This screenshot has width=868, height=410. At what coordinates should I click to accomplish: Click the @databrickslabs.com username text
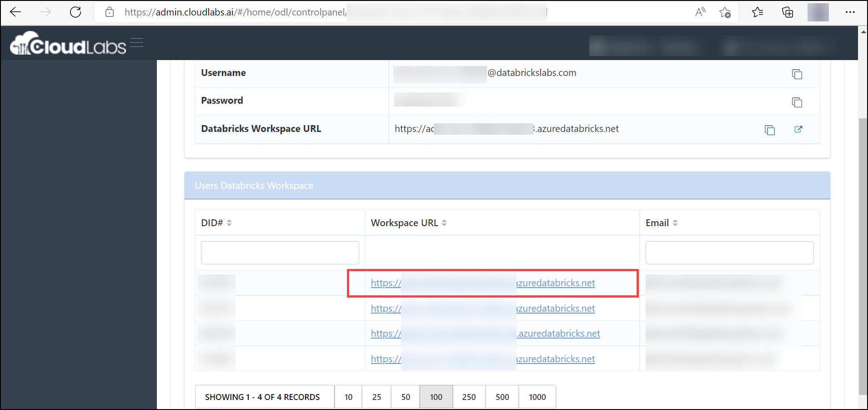pos(532,73)
